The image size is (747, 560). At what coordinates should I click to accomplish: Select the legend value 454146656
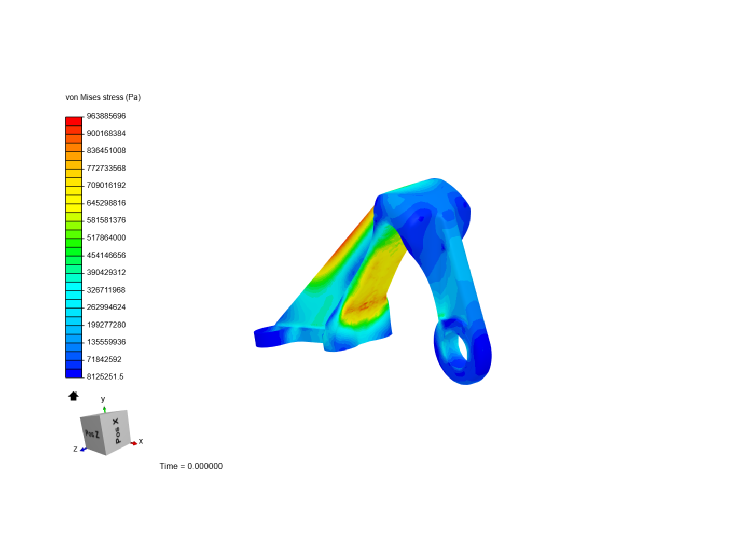click(106, 256)
